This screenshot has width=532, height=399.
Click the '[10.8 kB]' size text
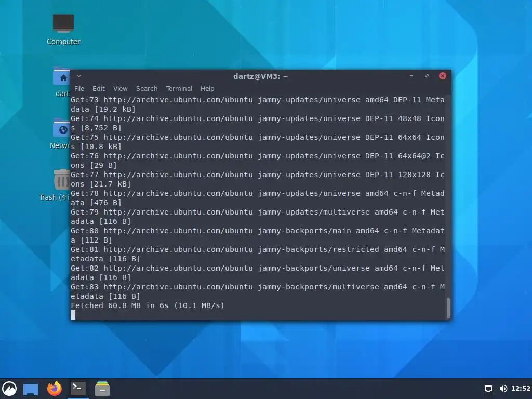click(101, 147)
